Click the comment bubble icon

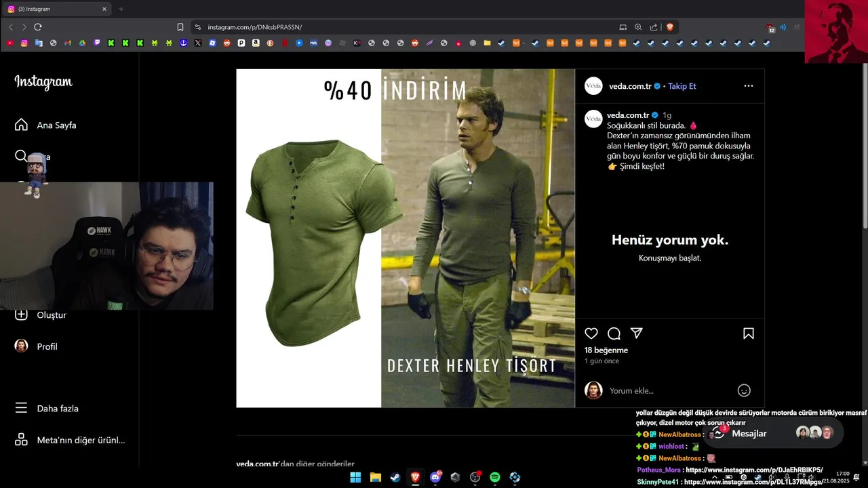click(x=614, y=333)
